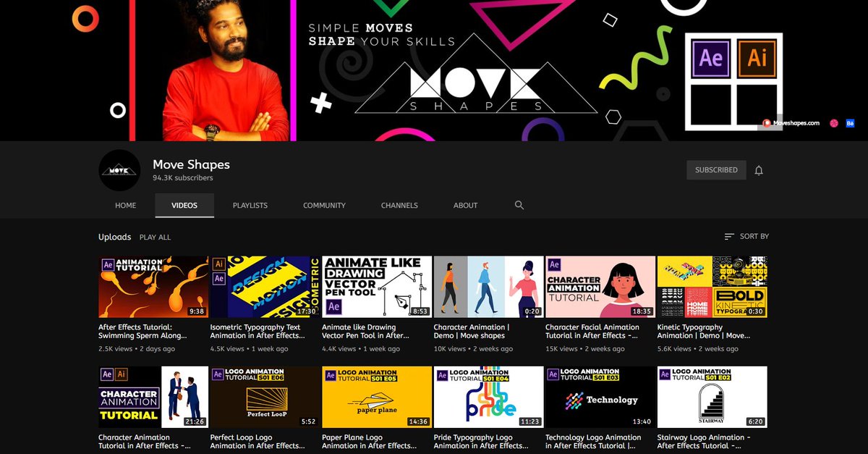The height and width of the screenshot is (454, 868).
Task: Open the Character Facial Animation thumbnail
Action: (600, 287)
